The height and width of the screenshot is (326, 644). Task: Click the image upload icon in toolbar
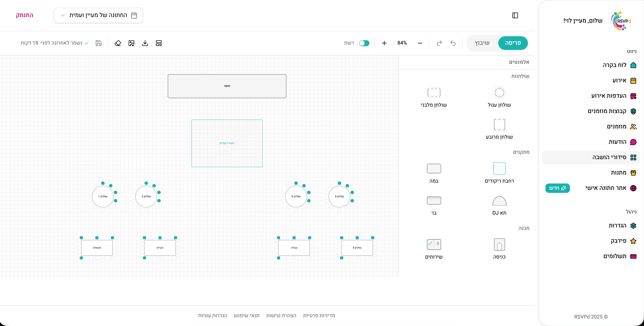[131, 43]
